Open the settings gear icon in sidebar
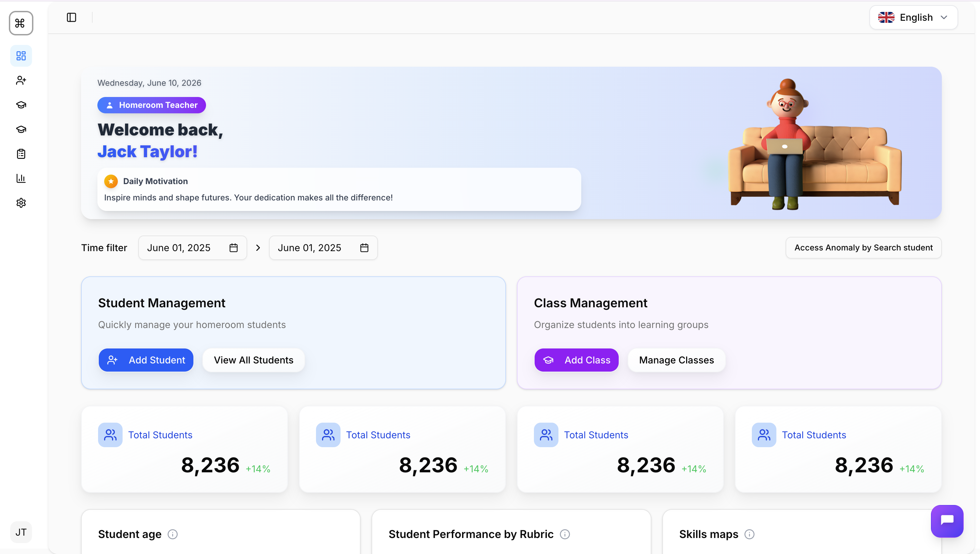This screenshot has height=554, width=980. click(21, 203)
